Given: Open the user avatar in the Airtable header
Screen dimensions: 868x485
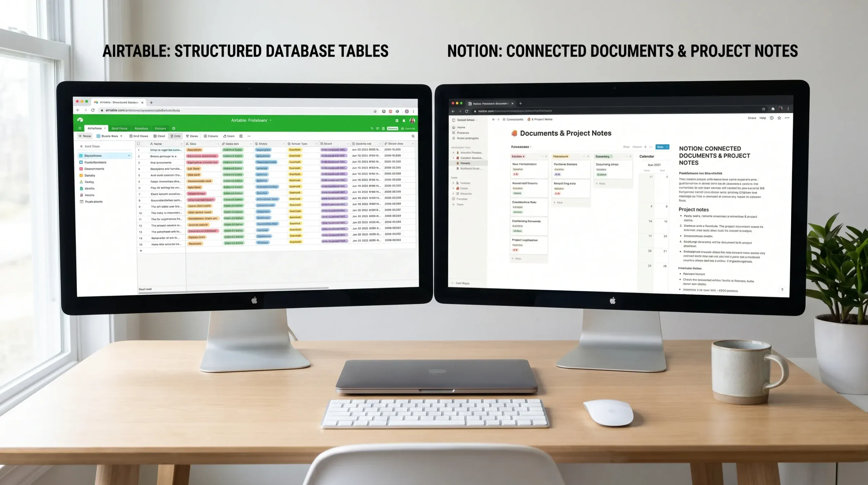Looking at the screenshot, I should pos(412,120).
